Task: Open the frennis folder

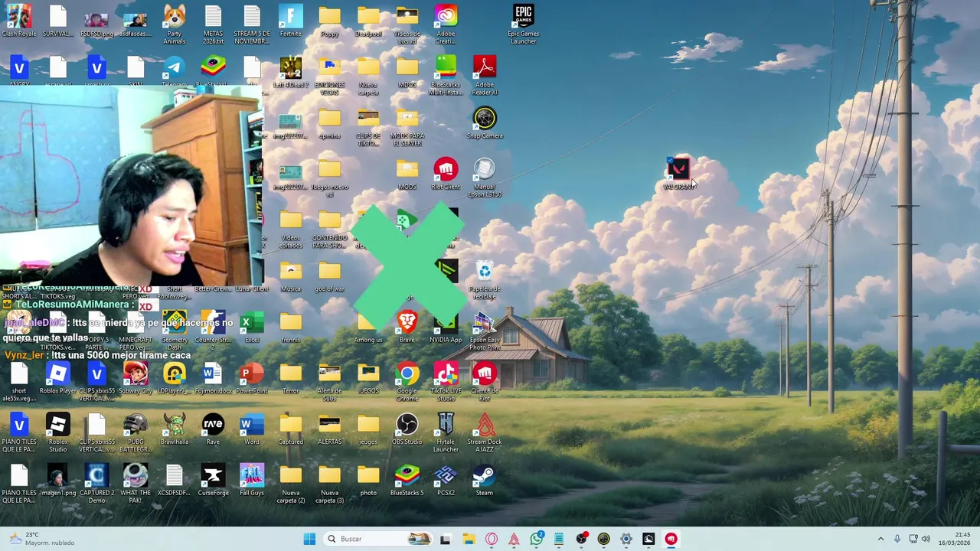Action: coord(291,327)
